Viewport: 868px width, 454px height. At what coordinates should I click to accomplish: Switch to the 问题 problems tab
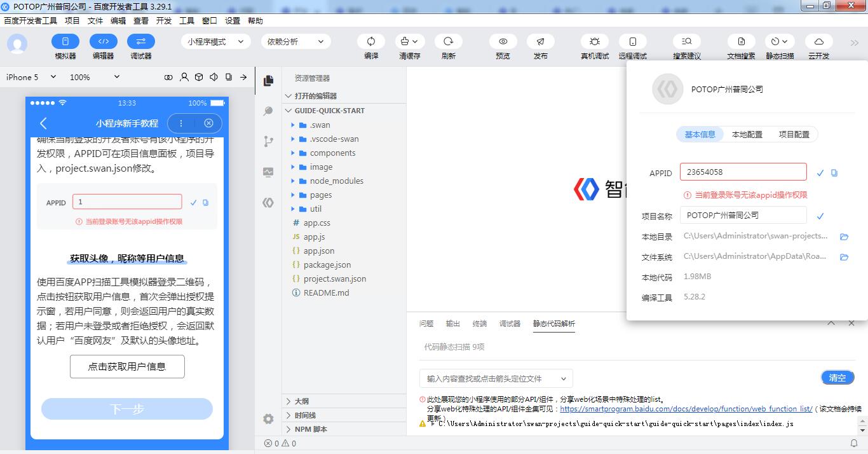426,324
